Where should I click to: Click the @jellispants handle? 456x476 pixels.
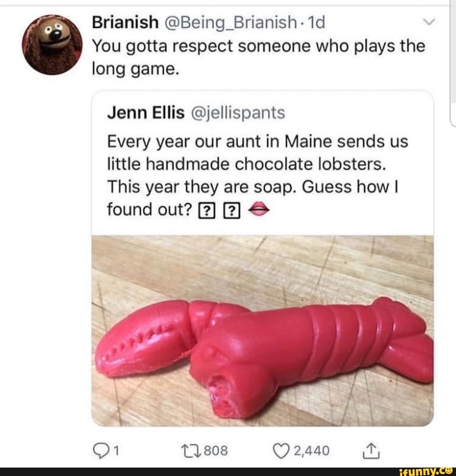tap(237, 113)
